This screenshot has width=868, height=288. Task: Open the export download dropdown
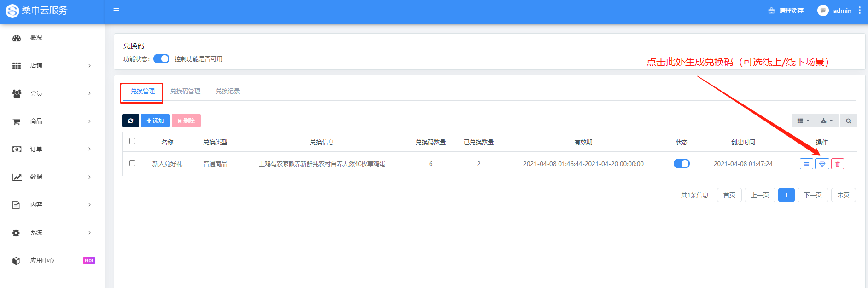point(827,121)
